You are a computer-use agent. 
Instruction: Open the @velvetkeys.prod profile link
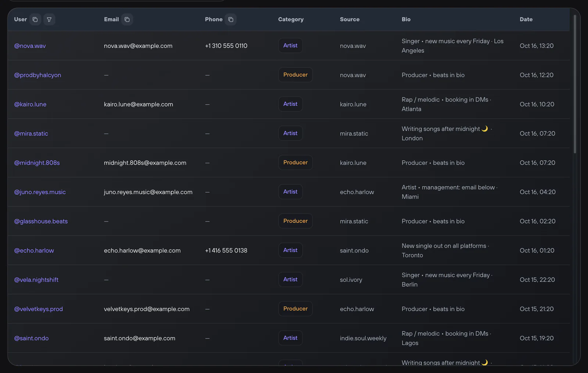tap(38, 309)
